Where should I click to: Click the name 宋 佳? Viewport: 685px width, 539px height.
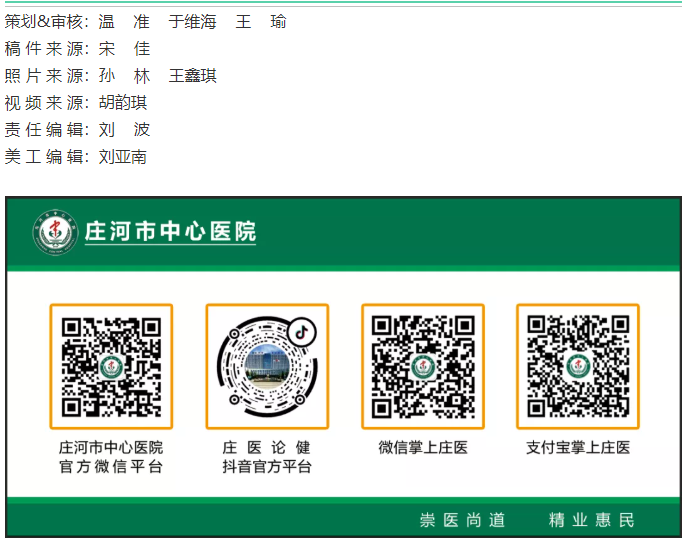click(124, 48)
